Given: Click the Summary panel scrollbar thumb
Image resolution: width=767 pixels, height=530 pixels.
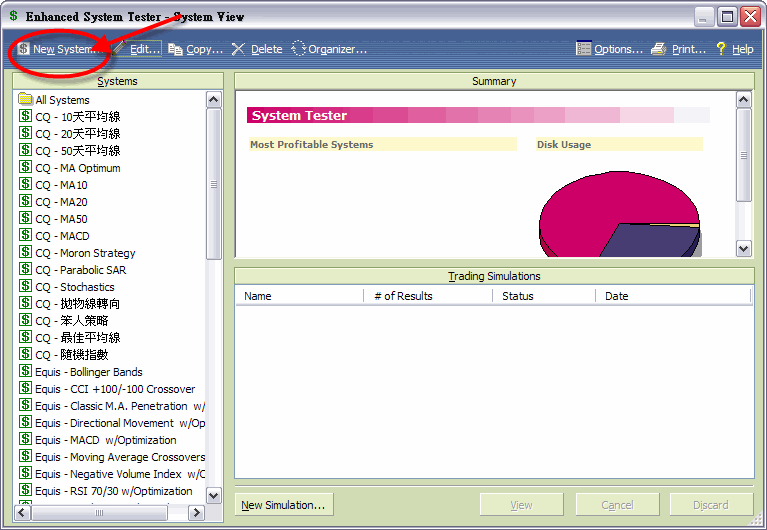Looking at the screenshot, I should tap(744, 155).
